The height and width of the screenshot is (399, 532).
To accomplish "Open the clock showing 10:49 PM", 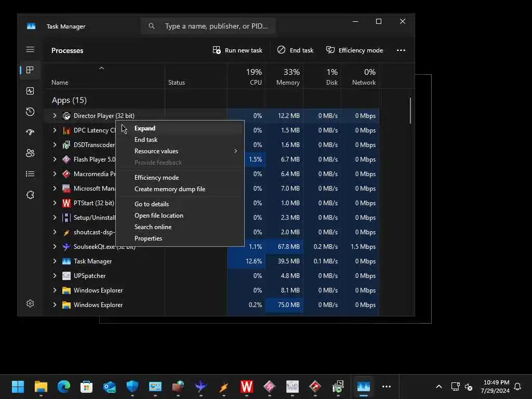I will (x=495, y=387).
